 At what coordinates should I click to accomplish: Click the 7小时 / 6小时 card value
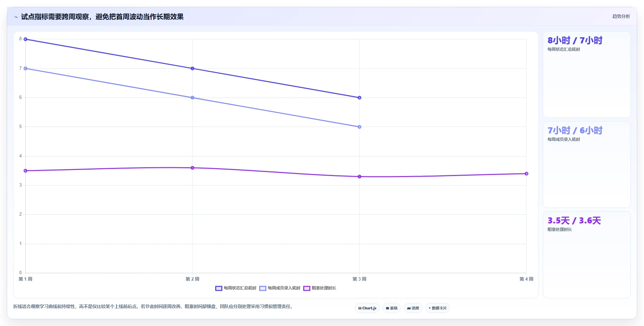[575, 131]
